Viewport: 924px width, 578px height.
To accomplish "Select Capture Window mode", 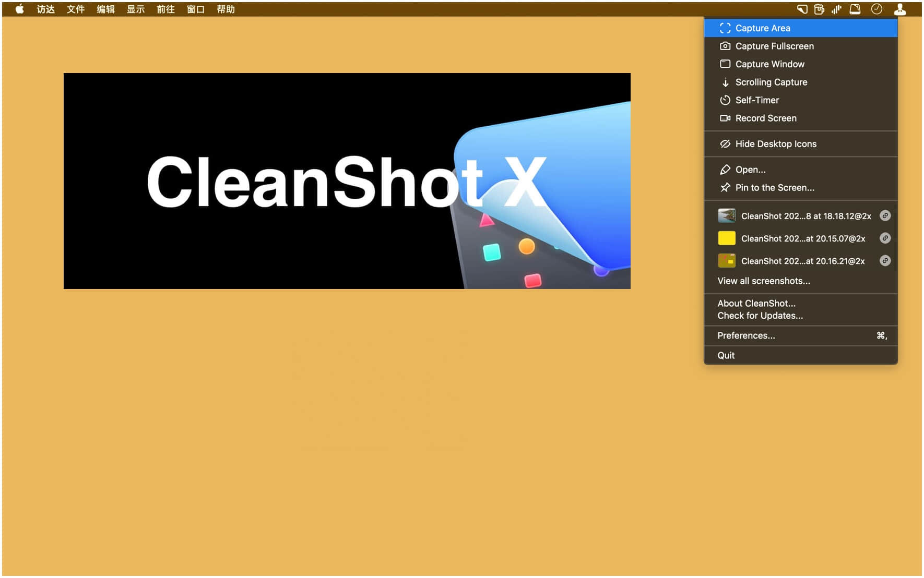I will point(769,64).
